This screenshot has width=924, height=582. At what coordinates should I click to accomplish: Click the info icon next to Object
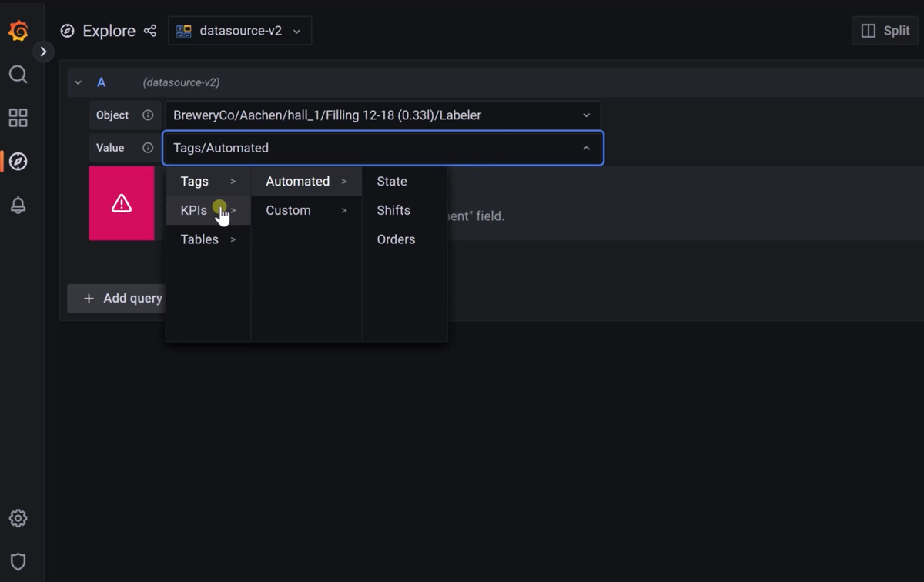[x=148, y=115]
